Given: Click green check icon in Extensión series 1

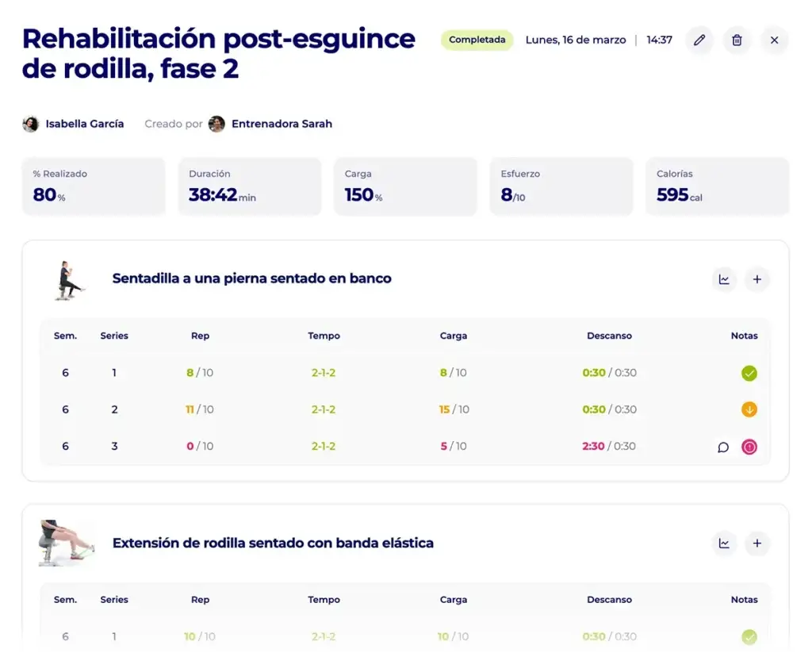Looking at the screenshot, I should pyautogui.click(x=749, y=636).
